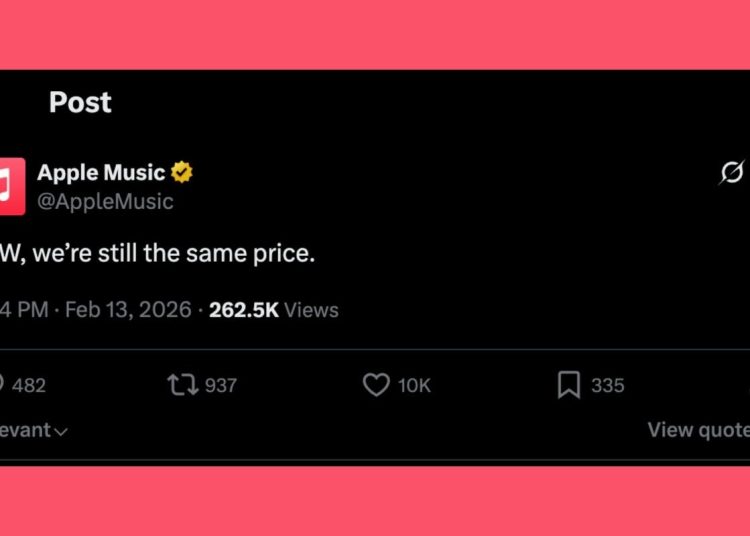Viewport: 750px width, 536px height.
Task: Bookmark the post with bookmark icon
Action: 569,385
